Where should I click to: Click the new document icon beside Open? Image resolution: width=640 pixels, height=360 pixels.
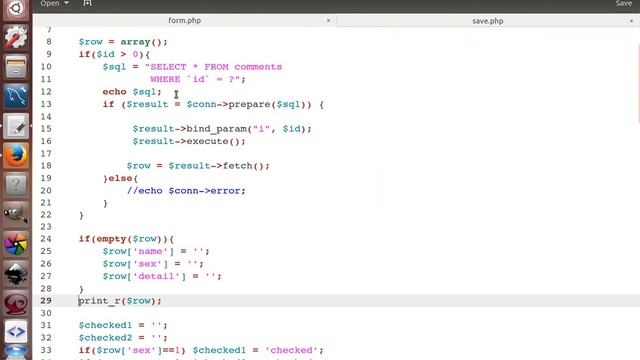(87, 3)
